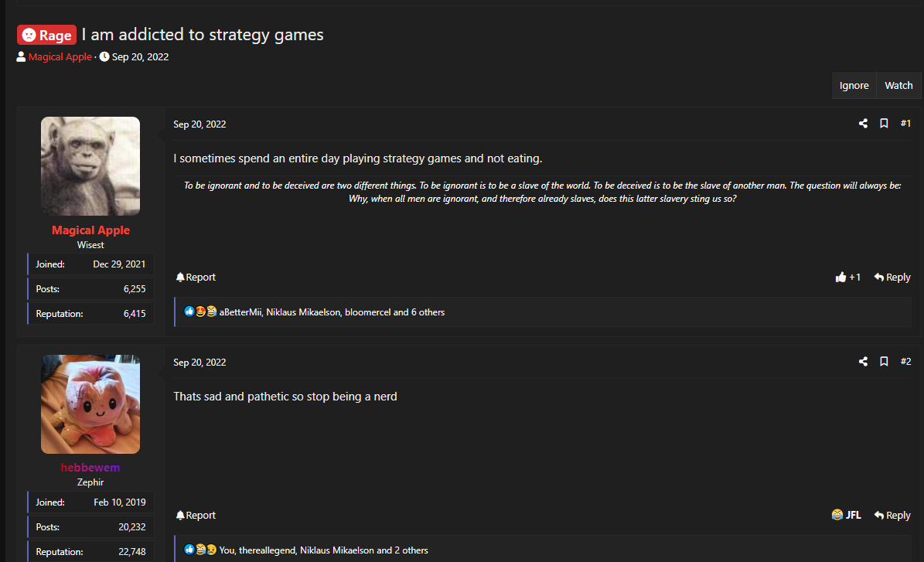Click post #2 timestamp Sep 20, 2022

tap(199, 363)
